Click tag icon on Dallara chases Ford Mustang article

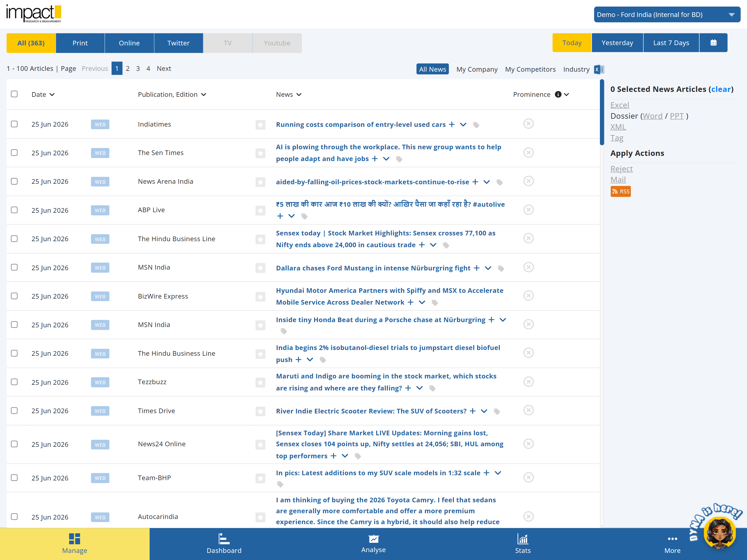501,269
